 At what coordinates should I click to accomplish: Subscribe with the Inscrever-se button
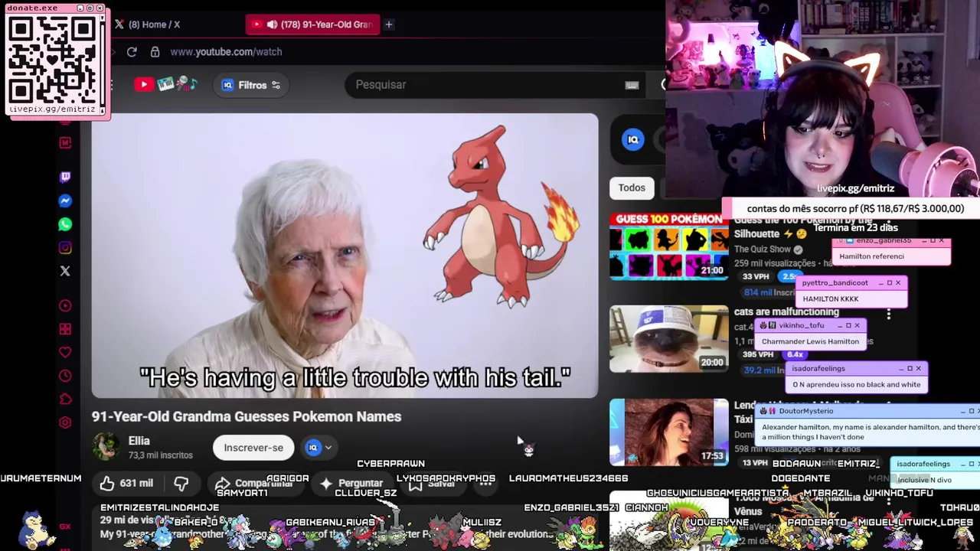tap(253, 448)
